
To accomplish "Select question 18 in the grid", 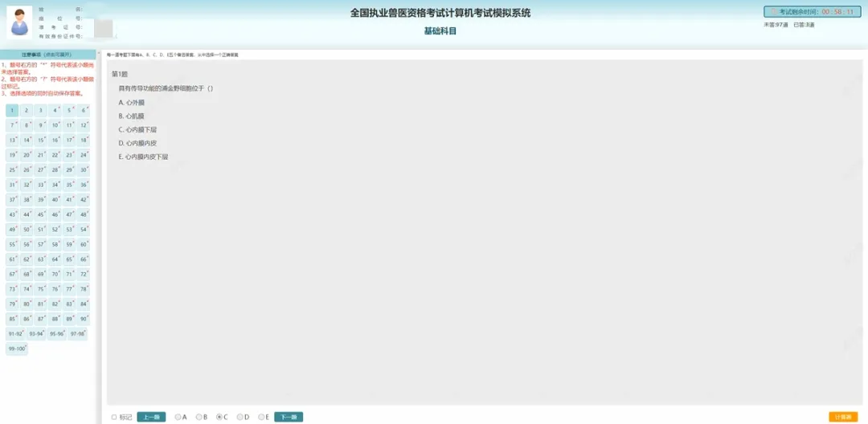I will (x=84, y=141).
